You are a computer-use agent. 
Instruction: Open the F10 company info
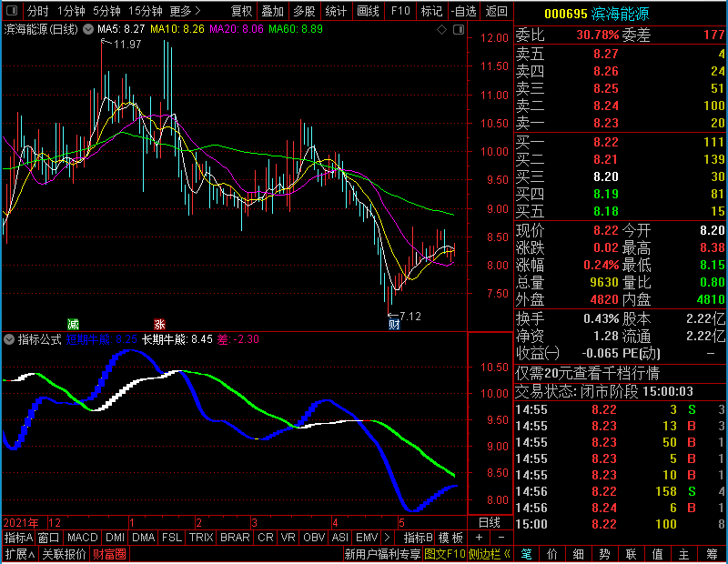pos(400,11)
